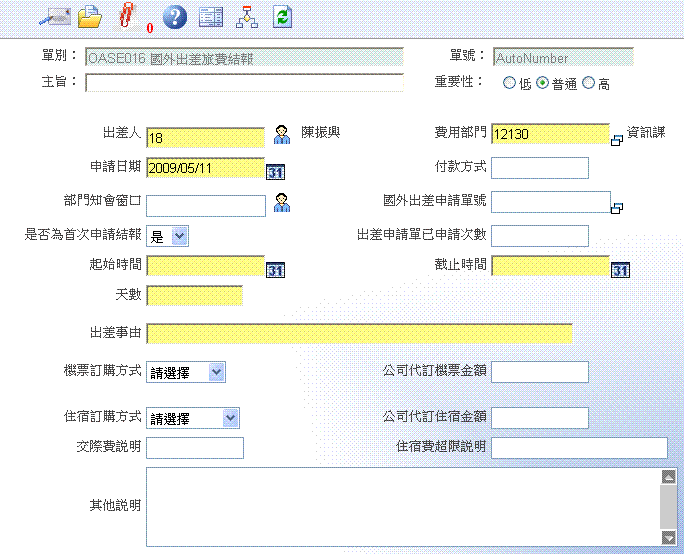Click the red paperclip attachment icon
The height and width of the screenshot is (554, 684).
click(x=127, y=16)
